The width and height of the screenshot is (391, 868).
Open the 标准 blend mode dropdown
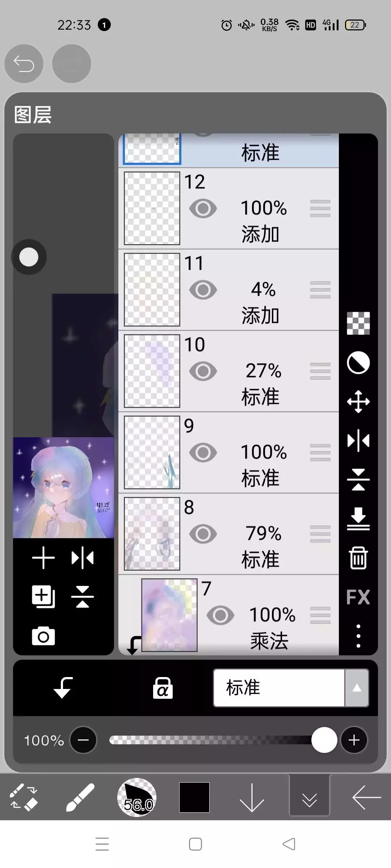(x=291, y=688)
